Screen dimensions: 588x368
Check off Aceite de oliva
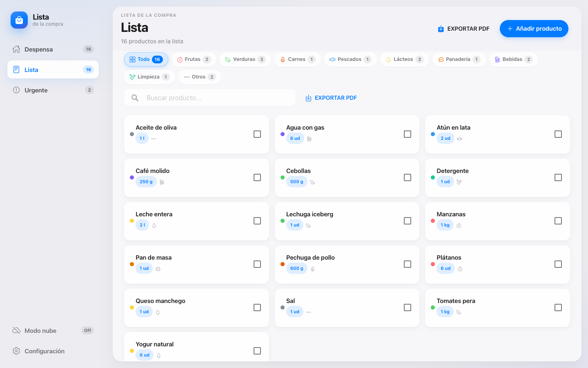(x=257, y=134)
